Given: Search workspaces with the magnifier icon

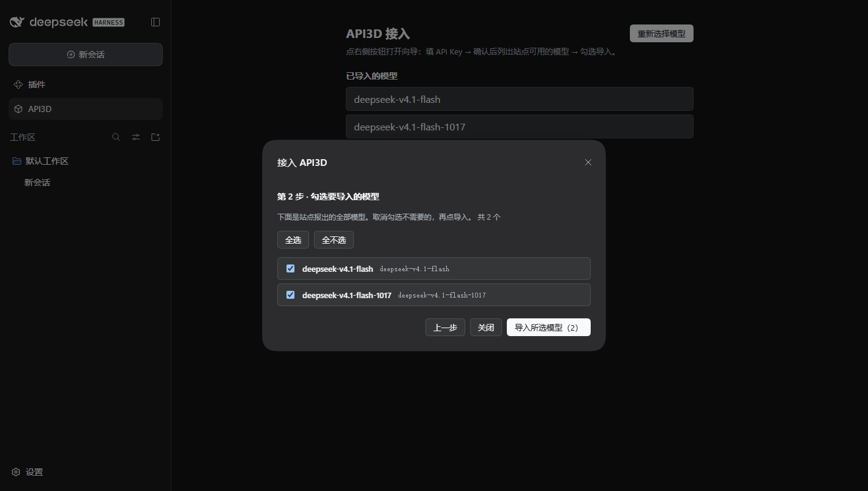Looking at the screenshot, I should click(x=116, y=137).
